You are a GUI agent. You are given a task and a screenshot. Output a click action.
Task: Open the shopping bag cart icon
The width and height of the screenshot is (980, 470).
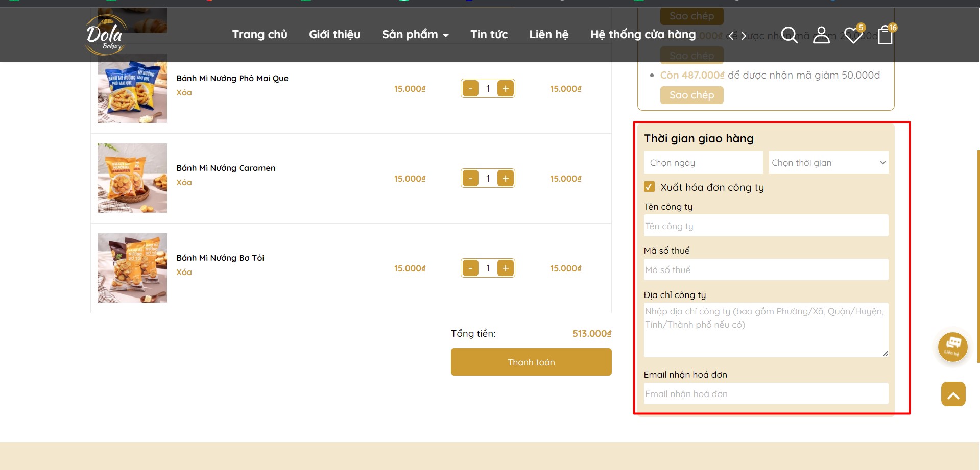tap(885, 35)
